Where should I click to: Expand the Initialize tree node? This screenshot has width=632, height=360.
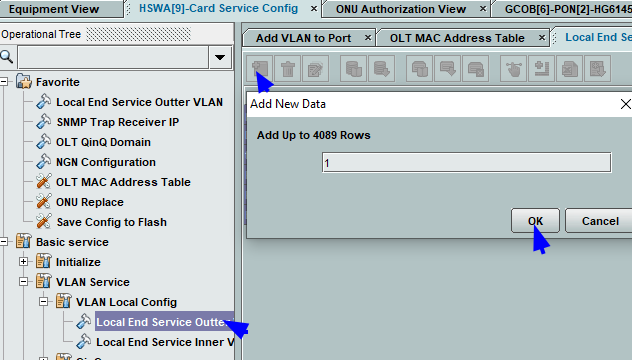click(23, 262)
